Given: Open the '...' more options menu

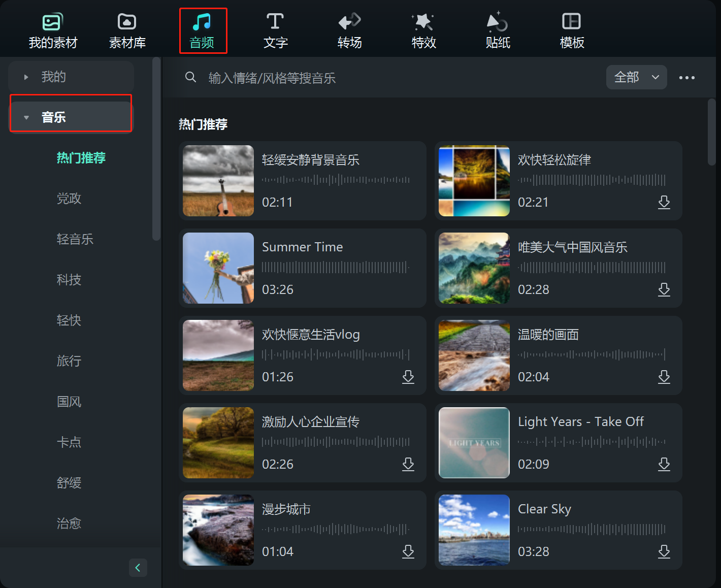Looking at the screenshot, I should click(x=687, y=77).
